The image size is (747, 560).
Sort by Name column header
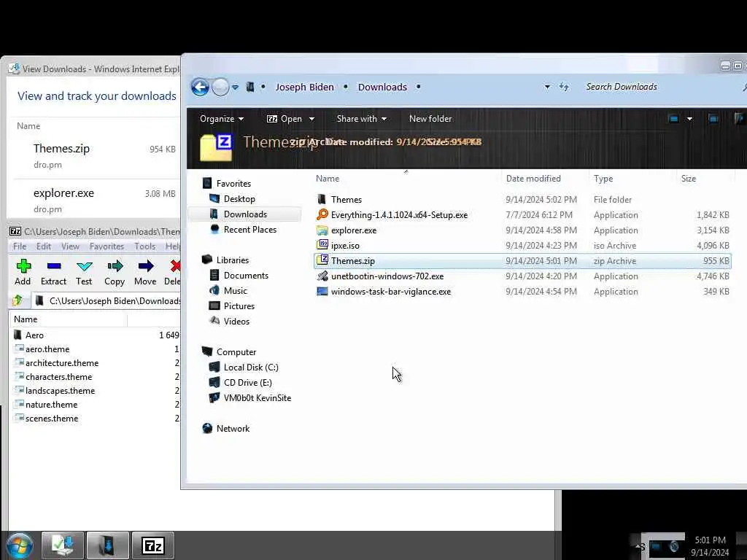pyautogui.click(x=328, y=179)
